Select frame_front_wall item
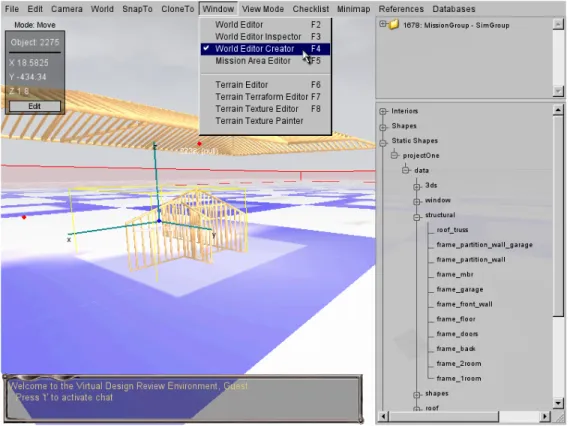The image size is (570, 426). 464,304
